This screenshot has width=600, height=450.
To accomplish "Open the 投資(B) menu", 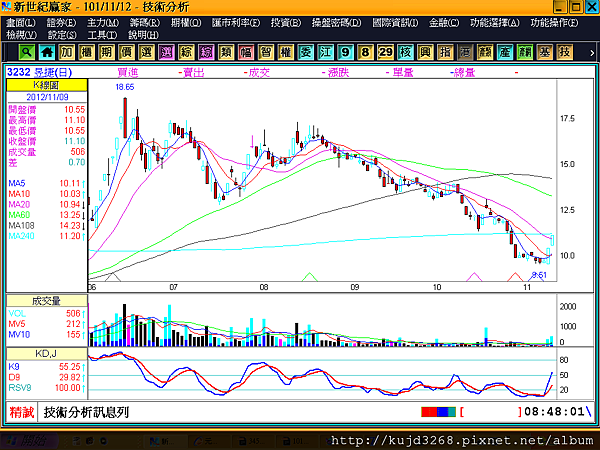I will pyautogui.click(x=286, y=23).
